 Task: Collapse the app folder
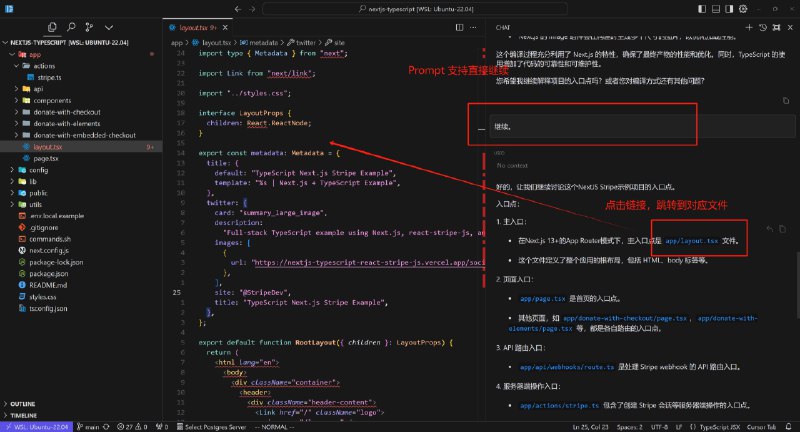tap(36, 54)
